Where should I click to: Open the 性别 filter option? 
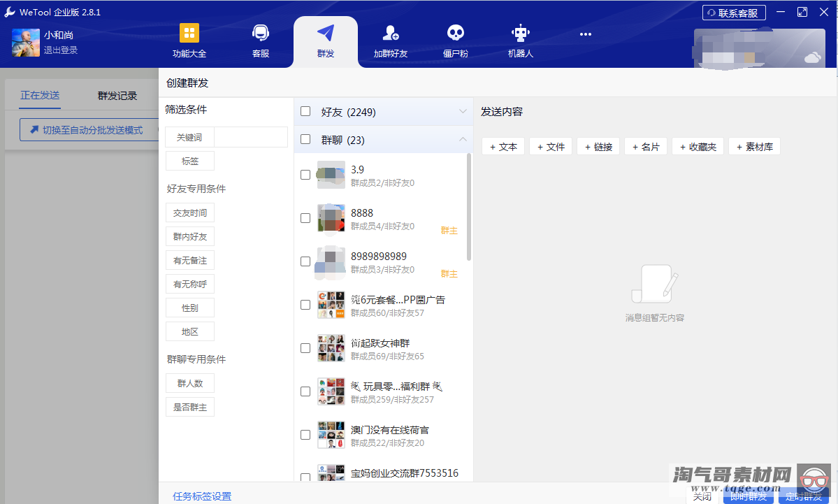189,308
